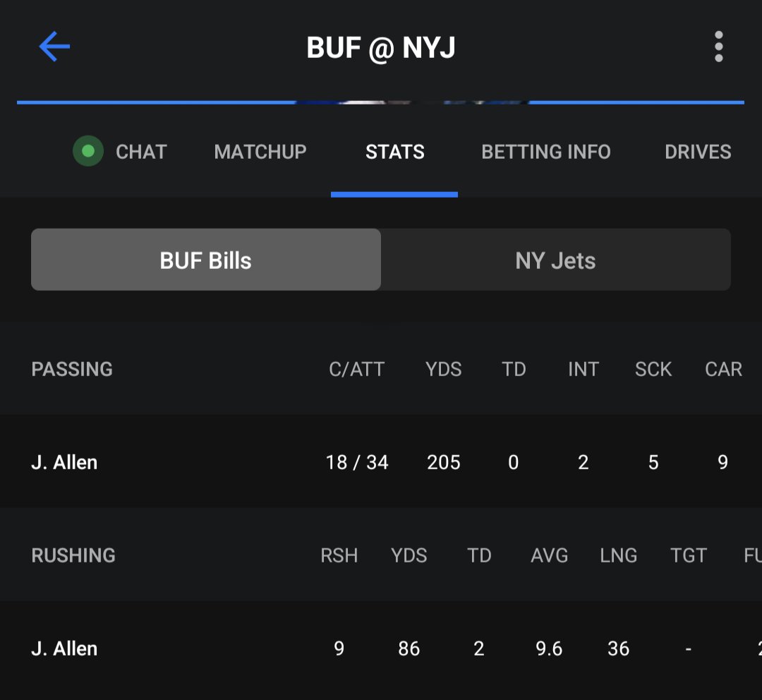Image resolution: width=762 pixels, height=700 pixels.
Task: Open the BETTING INFO tab
Action: 545,152
